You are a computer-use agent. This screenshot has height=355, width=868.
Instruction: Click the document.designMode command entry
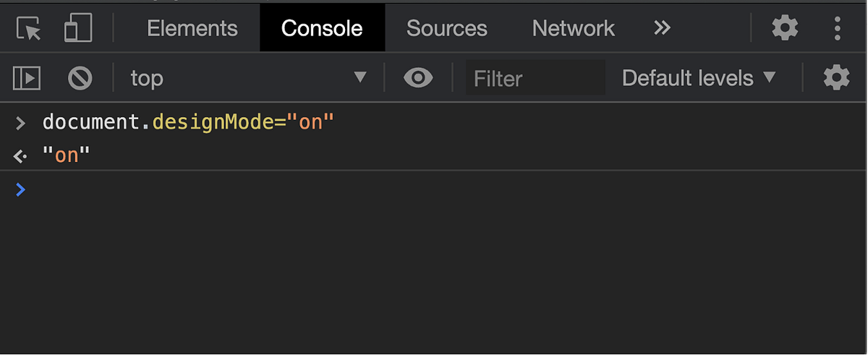(x=188, y=121)
